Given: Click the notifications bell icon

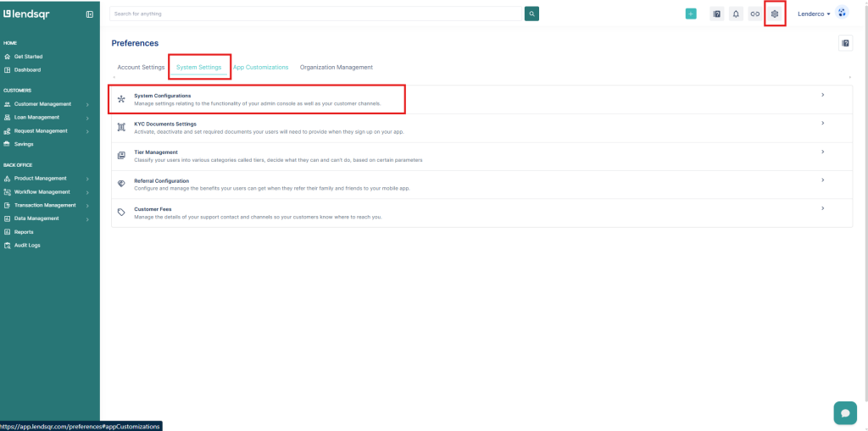Looking at the screenshot, I should [x=736, y=14].
